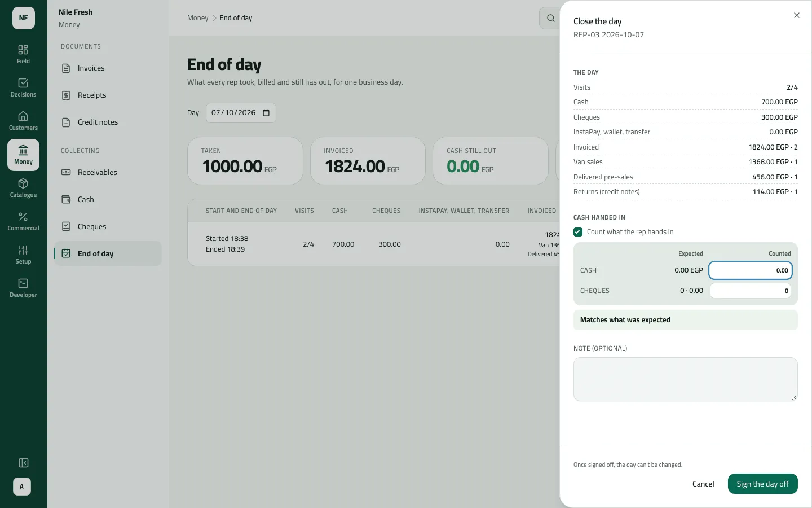This screenshot has height=508, width=812.
Task: Click the NF organization logo
Action: 24,18
